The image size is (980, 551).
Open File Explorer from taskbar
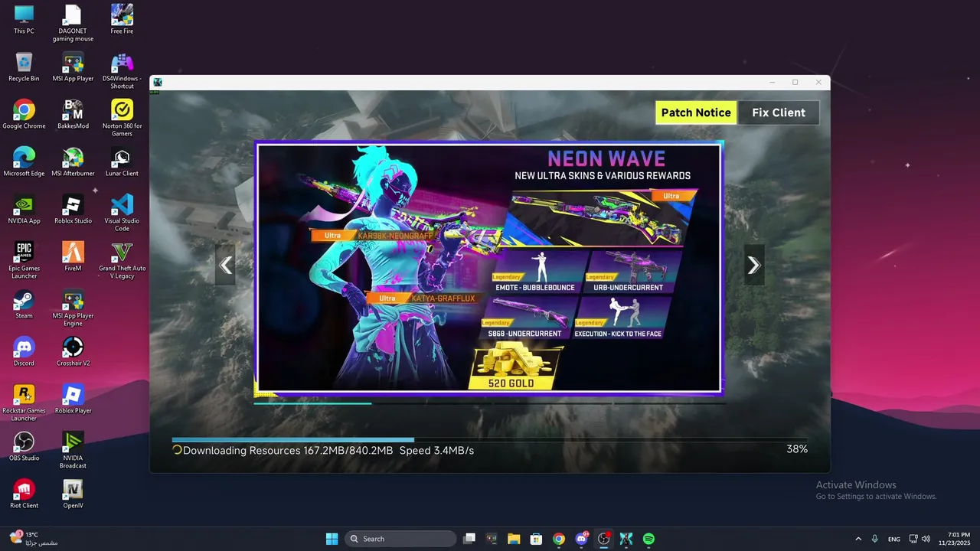point(514,539)
